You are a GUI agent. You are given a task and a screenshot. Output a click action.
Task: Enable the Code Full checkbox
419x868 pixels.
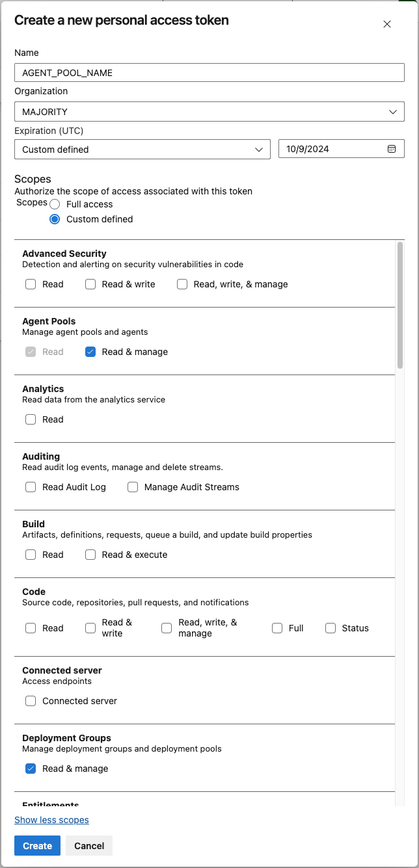click(x=277, y=628)
